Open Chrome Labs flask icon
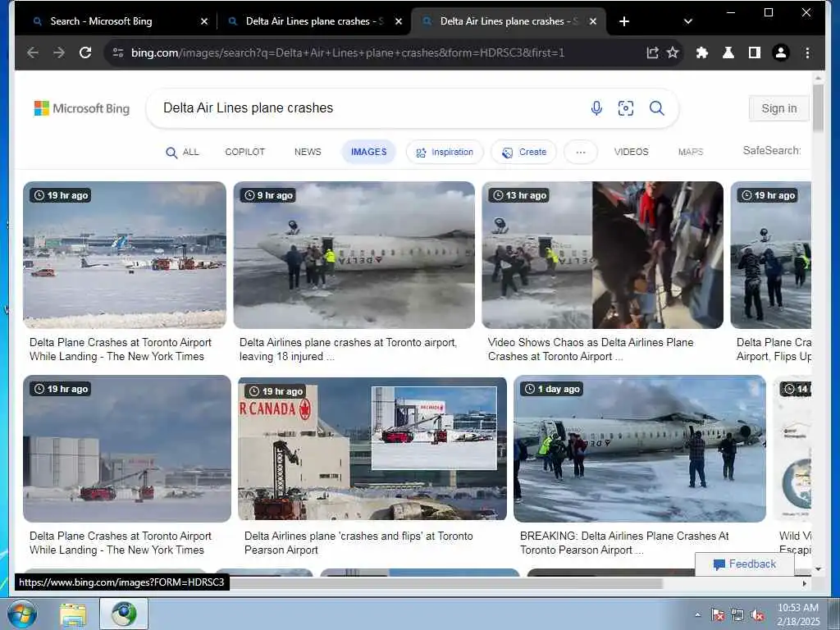840x630 pixels. [728, 52]
